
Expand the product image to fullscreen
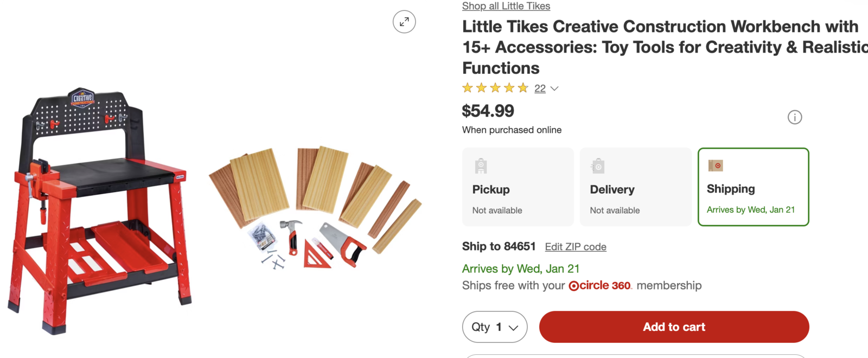click(404, 22)
